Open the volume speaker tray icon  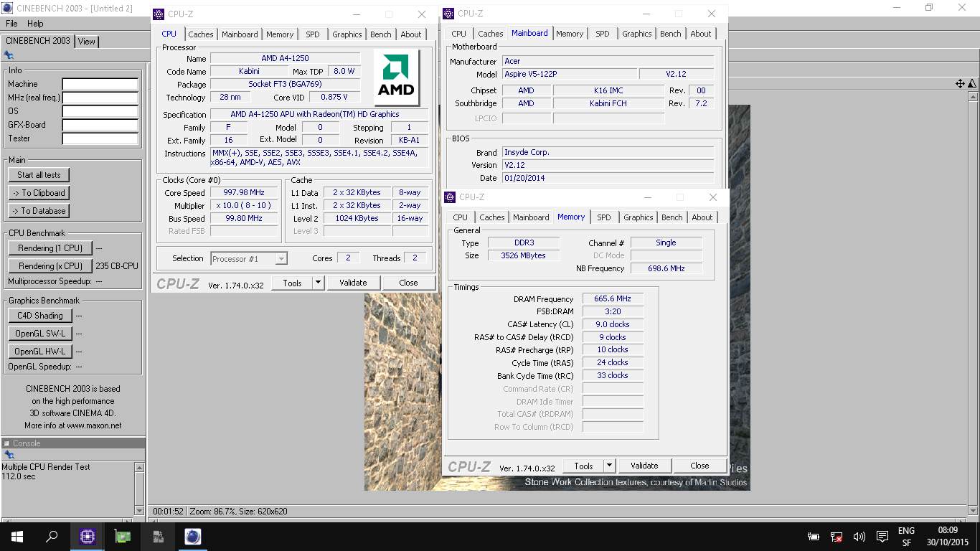pos(859,537)
